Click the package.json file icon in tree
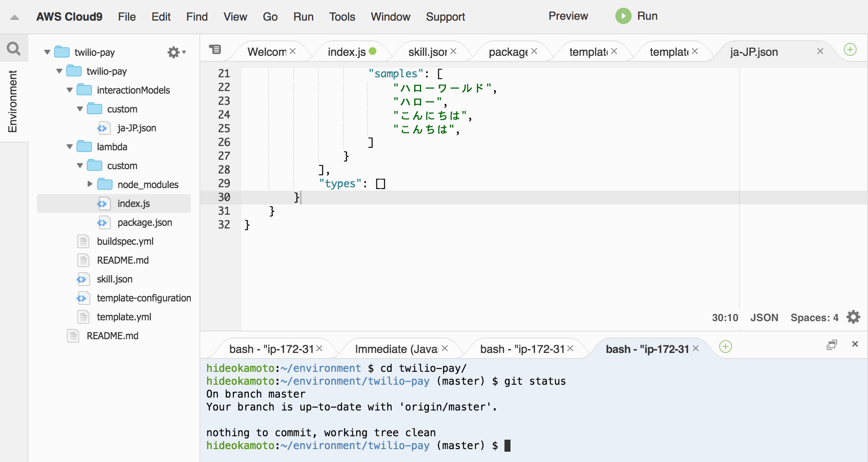This screenshot has height=462, width=868. 103,222
